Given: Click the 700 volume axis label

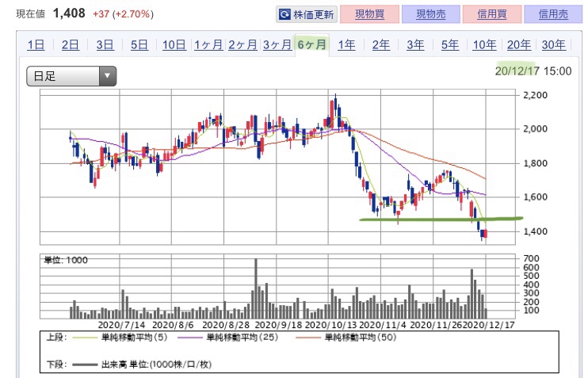Looking at the screenshot, I should point(532,258).
